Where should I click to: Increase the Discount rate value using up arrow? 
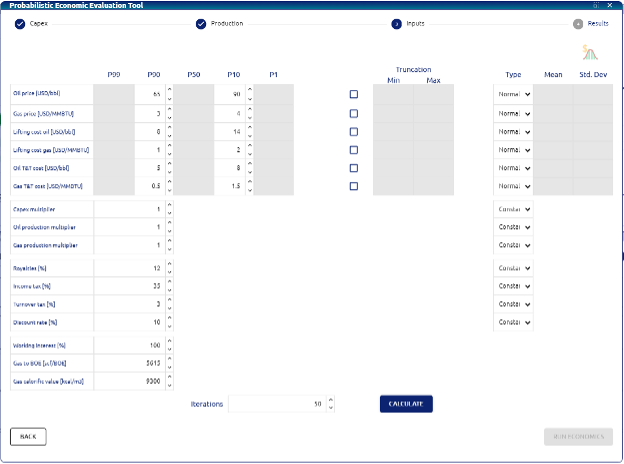169,318
